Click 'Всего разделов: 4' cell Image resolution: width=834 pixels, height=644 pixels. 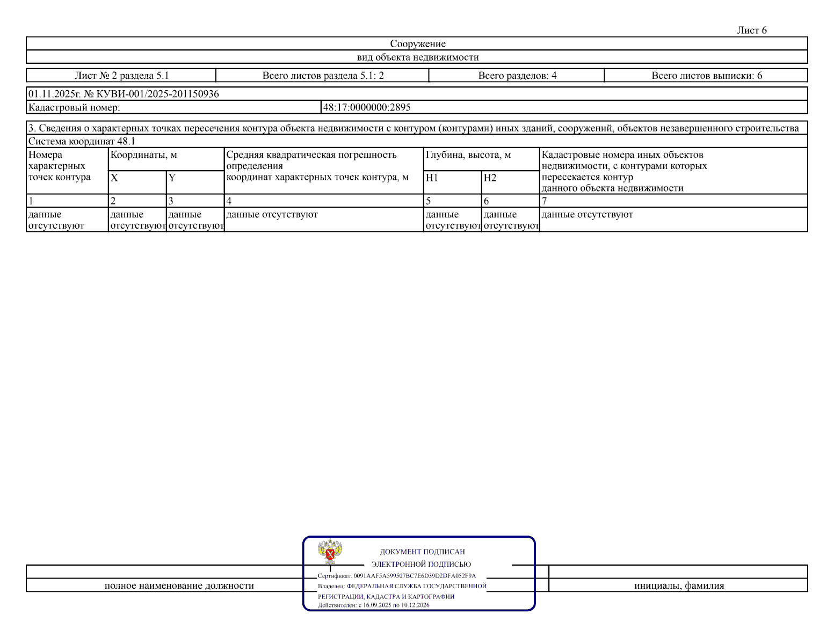[517, 76]
